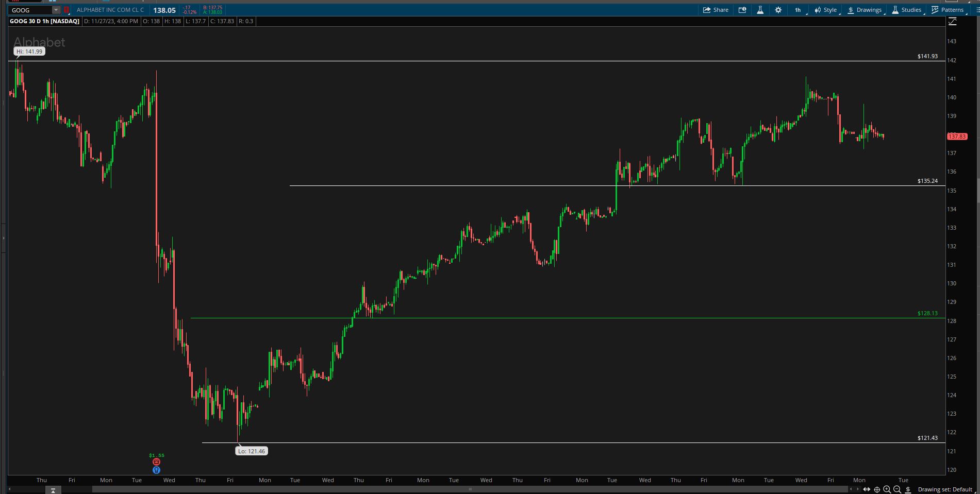Click the time axis expand arrows icon

[x=867, y=489]
